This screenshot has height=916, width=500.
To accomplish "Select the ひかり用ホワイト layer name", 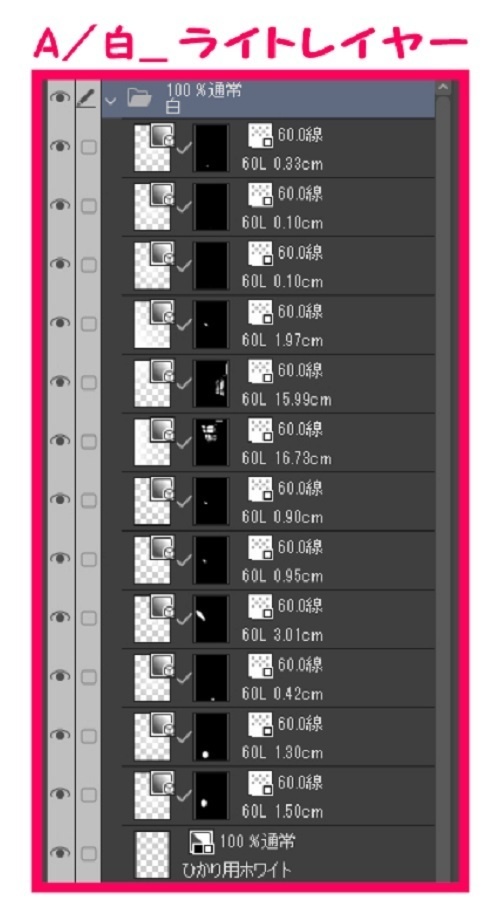I will [x=237, y=871].
